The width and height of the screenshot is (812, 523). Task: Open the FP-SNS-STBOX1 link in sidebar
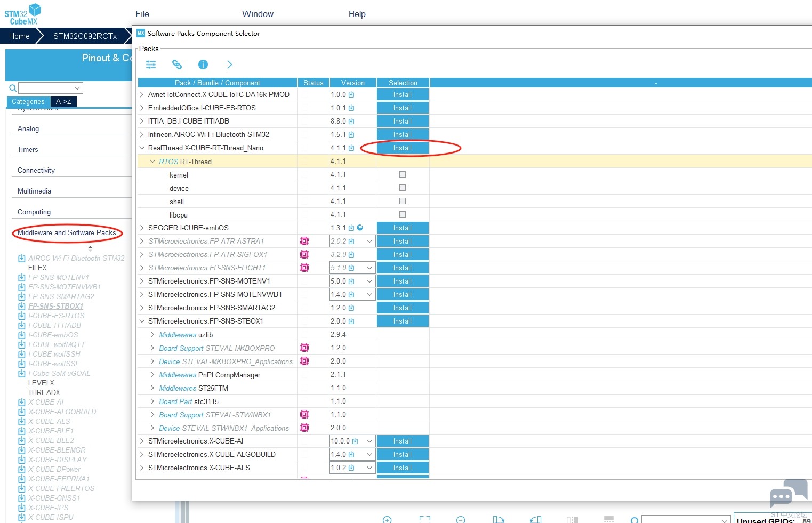(x=56, y=307)
